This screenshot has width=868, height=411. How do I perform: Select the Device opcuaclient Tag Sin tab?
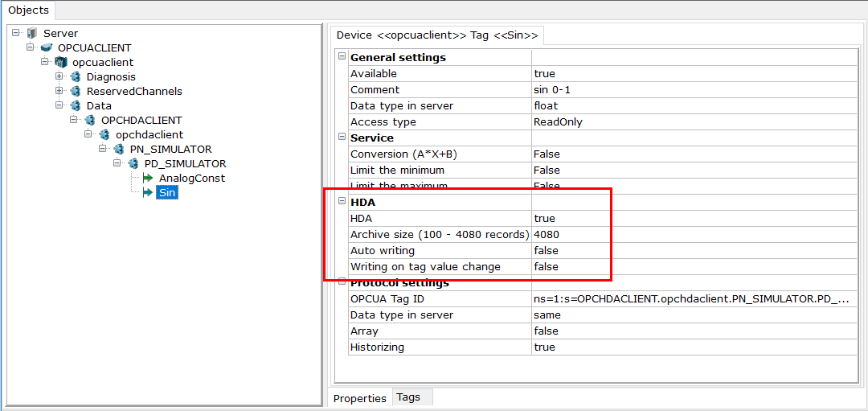(x=437, y=35)
